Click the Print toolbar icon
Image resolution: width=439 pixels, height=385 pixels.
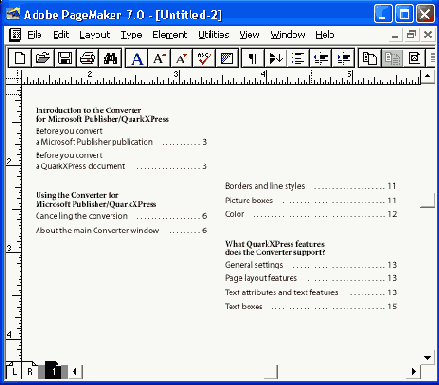click(x=88, y=58)
